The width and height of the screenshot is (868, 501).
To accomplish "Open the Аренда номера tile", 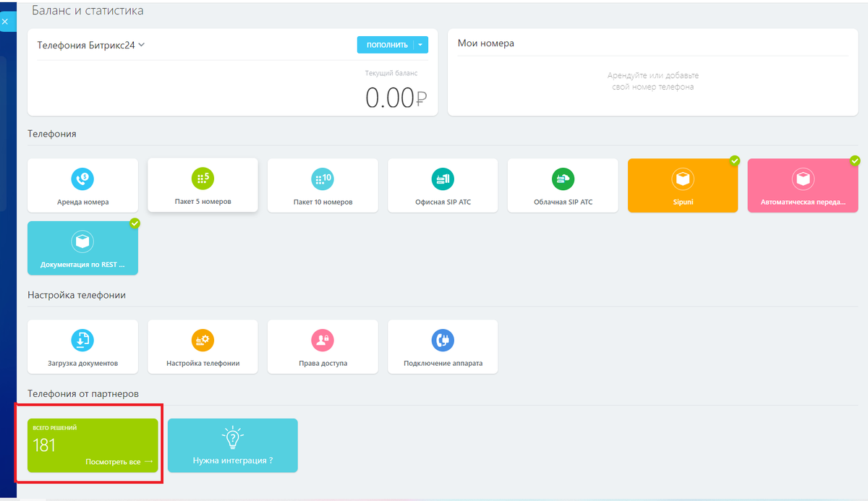I will click(x=82, y=185).
